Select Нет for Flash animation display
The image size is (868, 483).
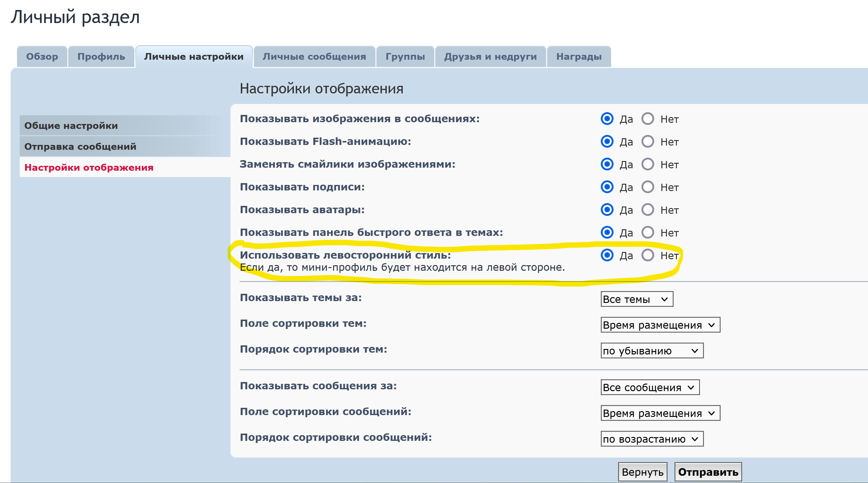pos(647,142)
